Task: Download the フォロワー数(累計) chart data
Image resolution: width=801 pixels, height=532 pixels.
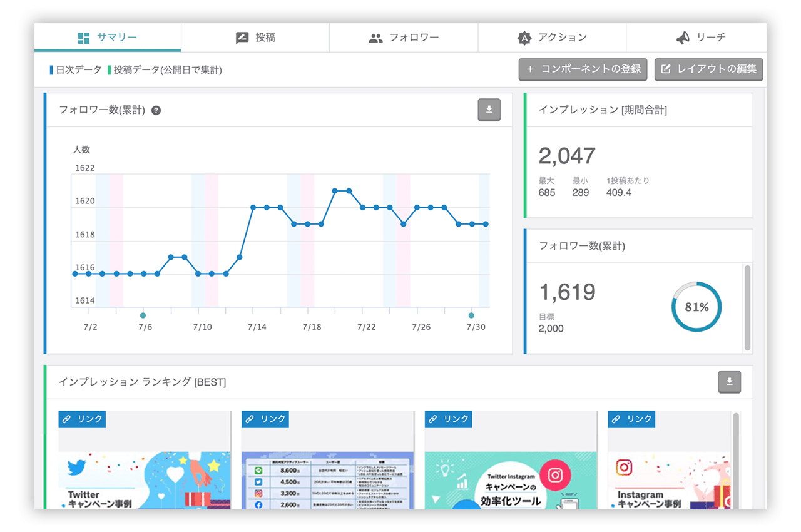Action: click(489, 110)
